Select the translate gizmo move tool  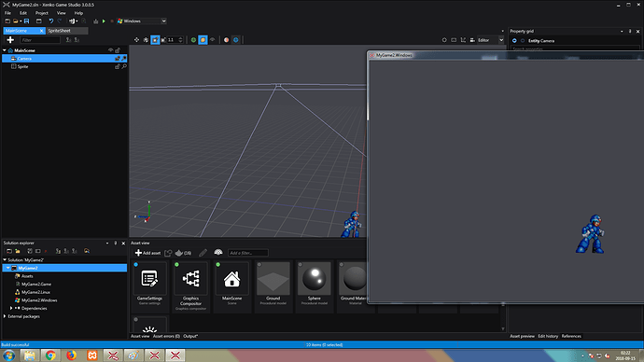click(137, 40)
